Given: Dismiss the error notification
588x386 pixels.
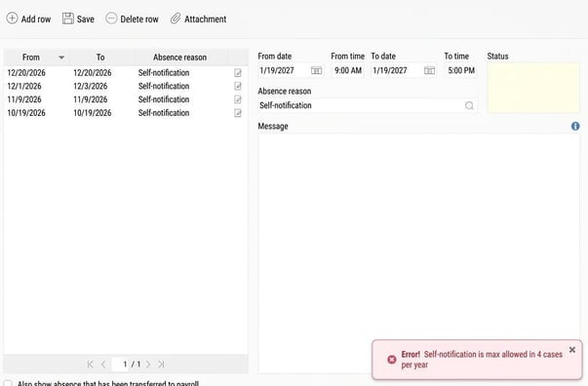Looking at the screenshot, I should (571, 350).
